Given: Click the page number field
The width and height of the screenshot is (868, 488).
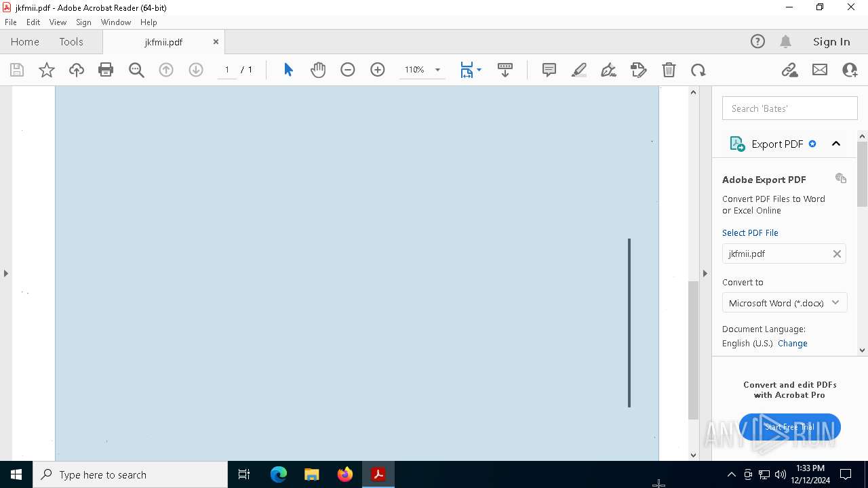Looking at the screenshot, I should click(x=227, y=70).
